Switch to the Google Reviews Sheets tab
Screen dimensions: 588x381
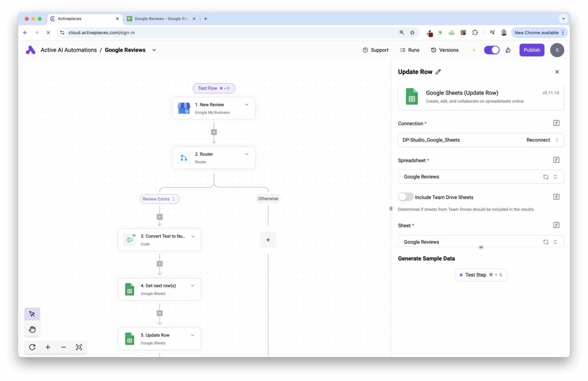pyautogui.click(x=162, y=19)
